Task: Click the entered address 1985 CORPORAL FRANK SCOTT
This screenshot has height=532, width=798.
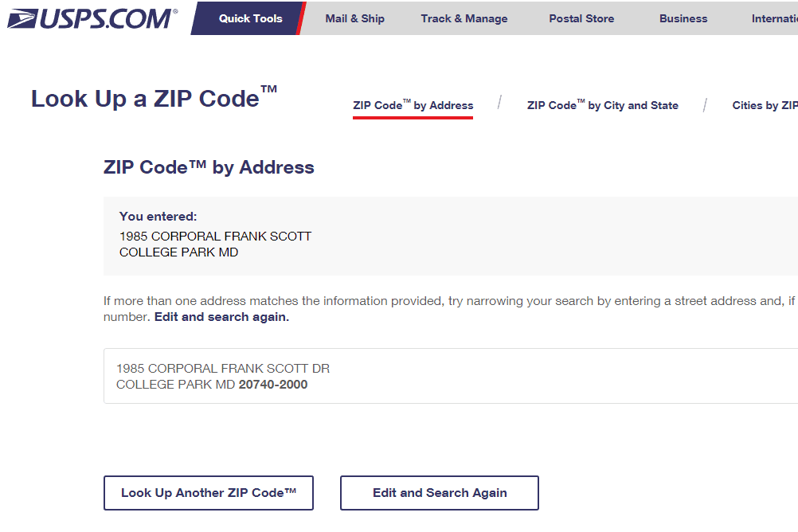Action: click(215, 237)
